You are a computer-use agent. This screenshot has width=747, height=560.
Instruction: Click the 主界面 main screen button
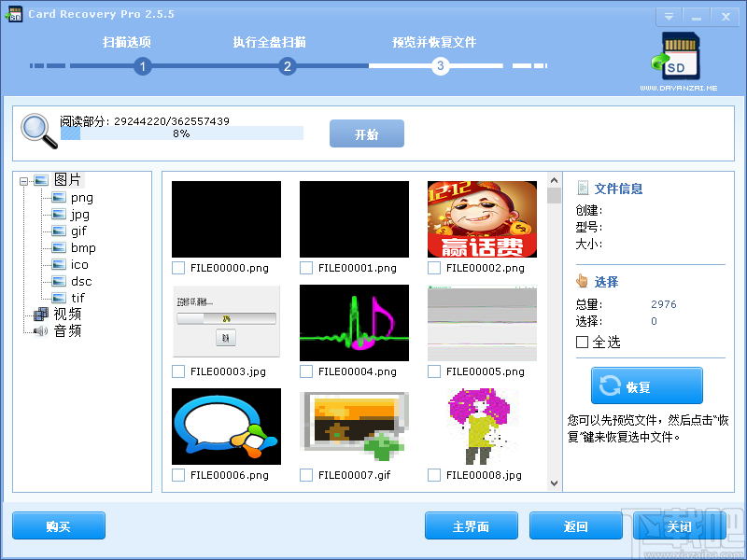(472, 525)
